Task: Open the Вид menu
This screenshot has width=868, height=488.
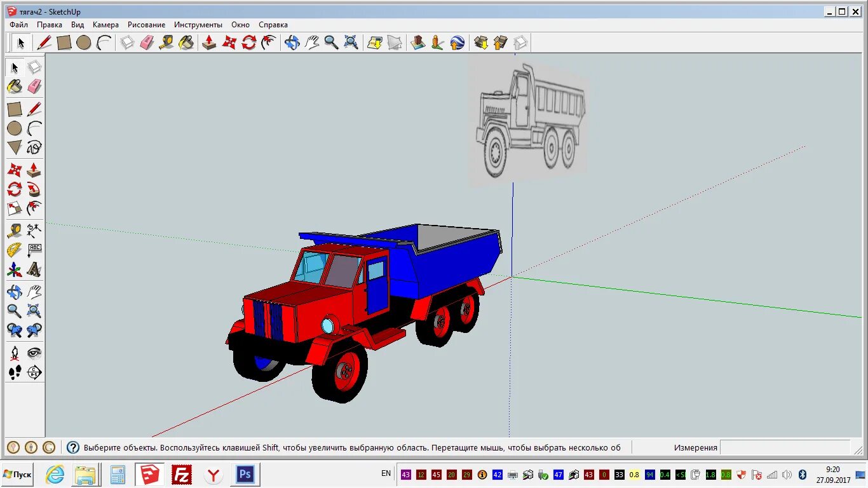Action: point(78,25)
